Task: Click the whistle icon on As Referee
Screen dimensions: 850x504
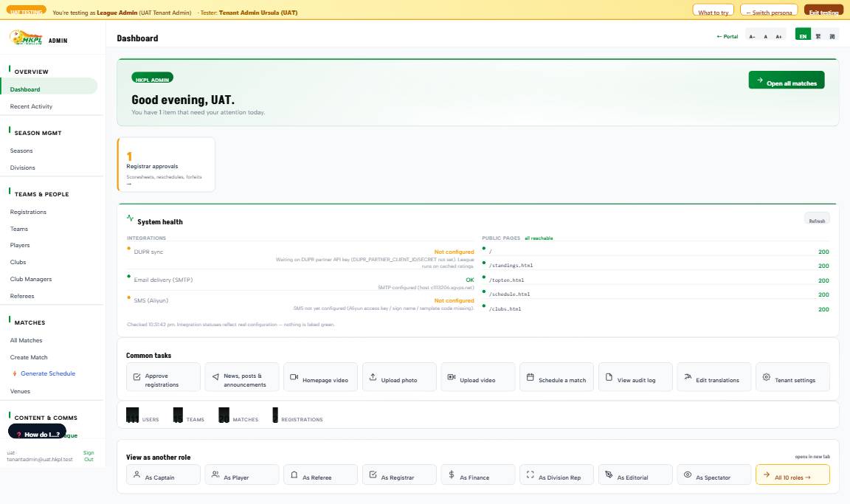Action: (294, 474)
